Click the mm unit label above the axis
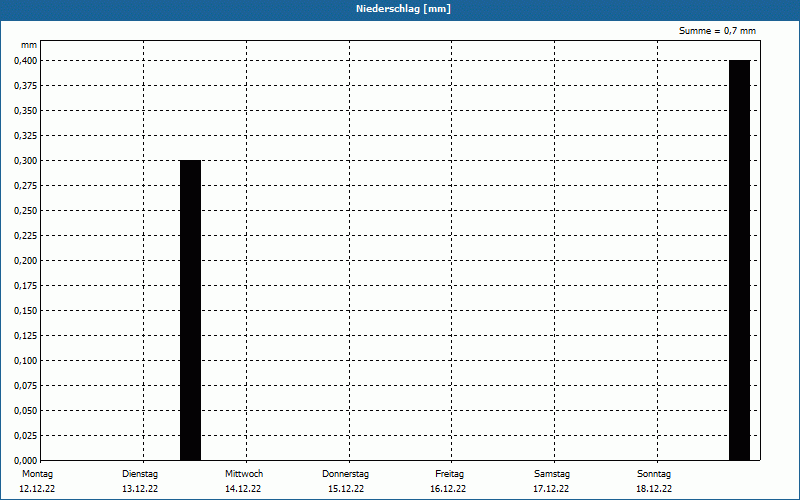800x500 pixels. 29,45
